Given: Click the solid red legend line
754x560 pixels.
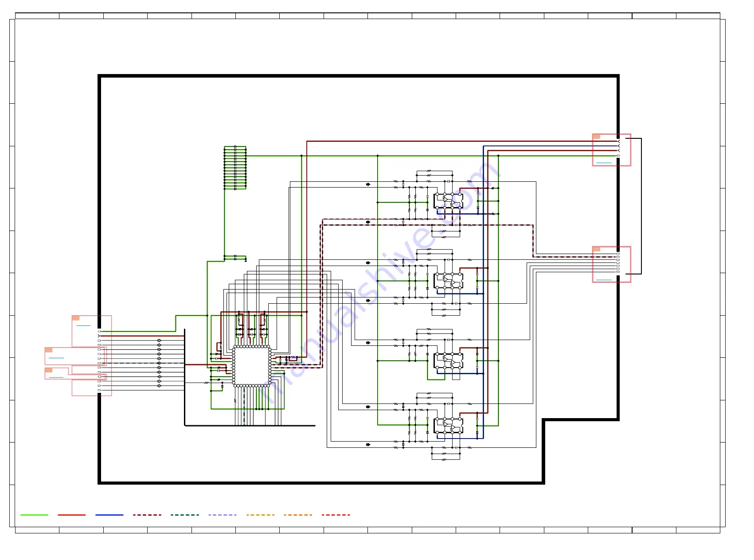Looking at the screenshot, I should click(72, 515).
